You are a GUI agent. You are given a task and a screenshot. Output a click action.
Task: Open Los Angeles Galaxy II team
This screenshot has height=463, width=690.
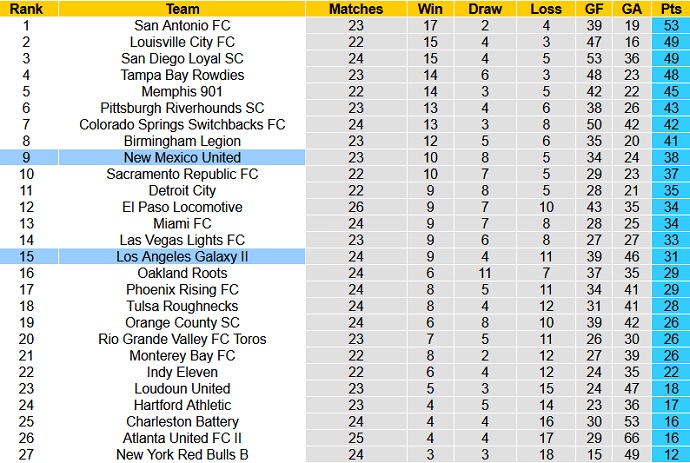coord(182,256)
